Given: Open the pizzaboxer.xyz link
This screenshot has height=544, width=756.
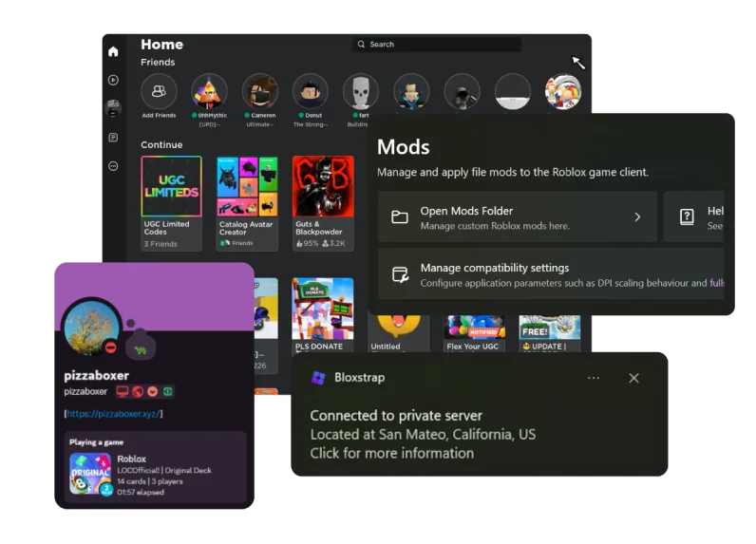Looking at the screenshot, I should 113,413.
